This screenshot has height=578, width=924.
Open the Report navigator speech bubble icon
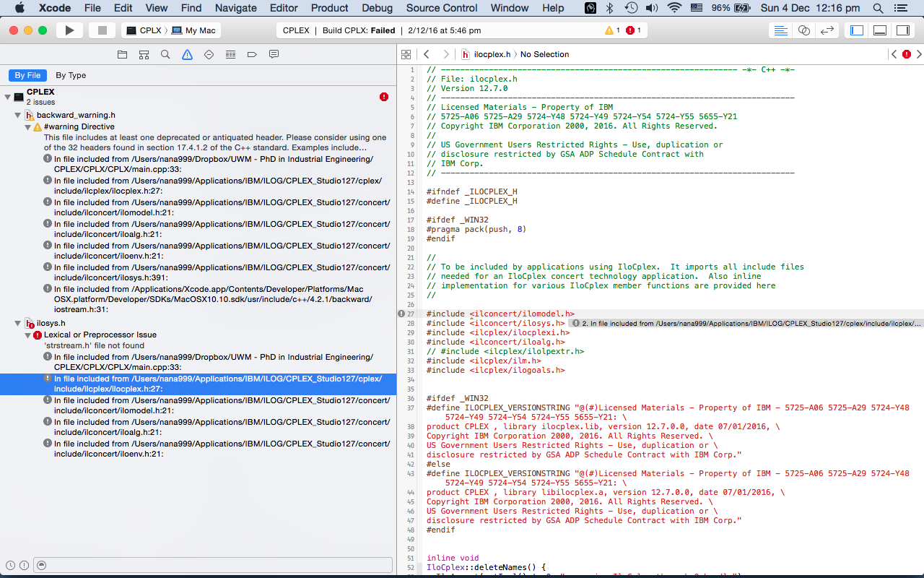(274, 54)
